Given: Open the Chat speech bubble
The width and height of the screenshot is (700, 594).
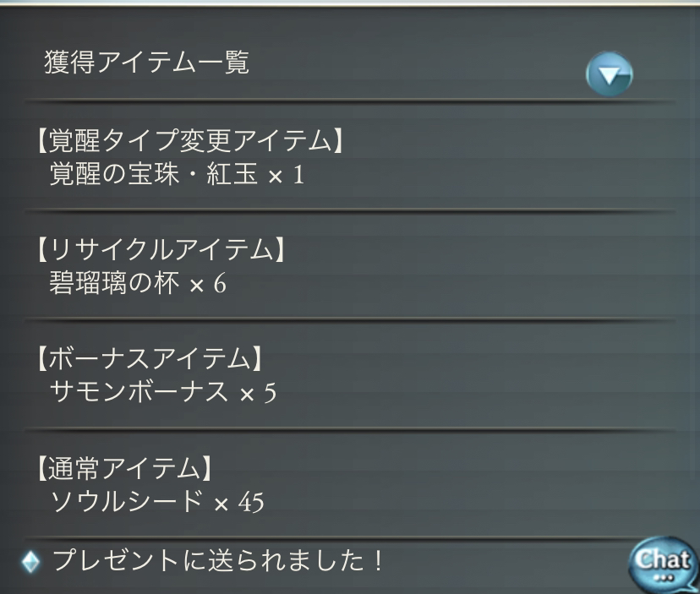Looking at the screenshot, I should [x=662, y=559].
